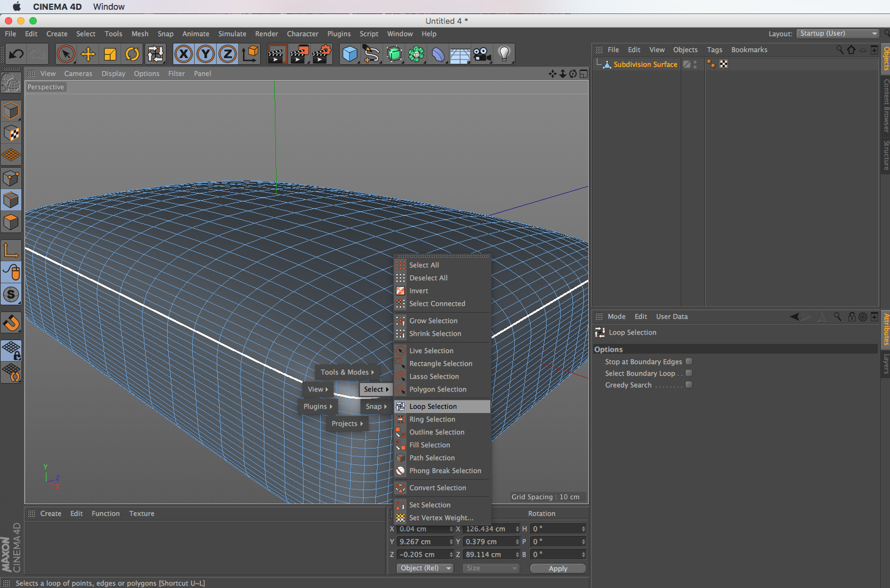Click the Undo arrow icon
890x588 pixels.
tap(16, 54)
